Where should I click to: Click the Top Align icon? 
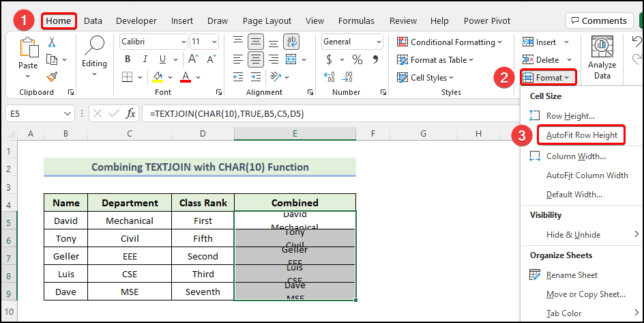tap(238, 42)
